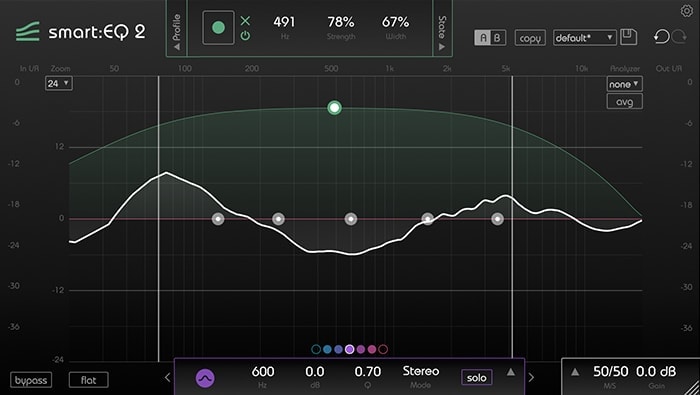Click the smart:EQ 2 logo icon

click(28, 32)
